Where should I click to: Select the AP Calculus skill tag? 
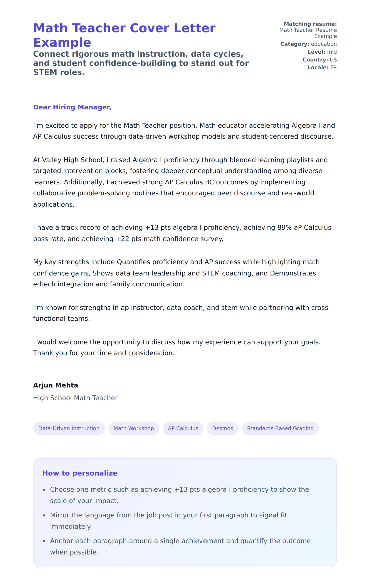click(x=183, y=428)
